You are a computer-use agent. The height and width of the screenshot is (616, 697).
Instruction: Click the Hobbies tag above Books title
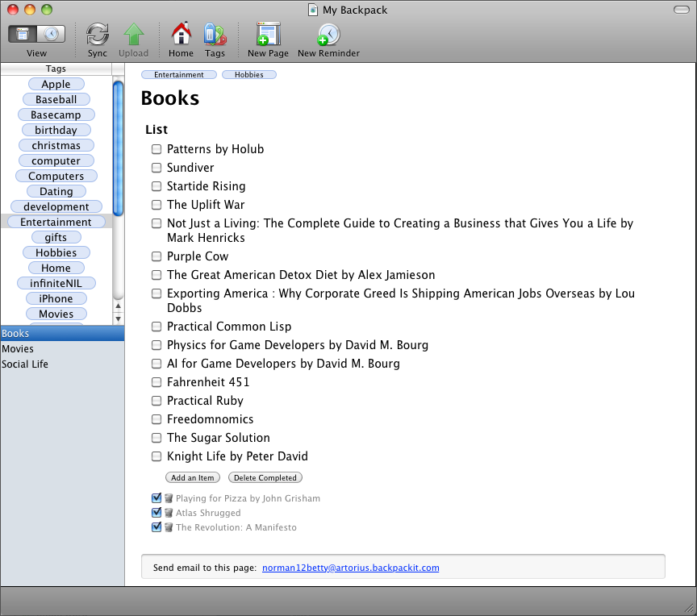click(249, 75)
